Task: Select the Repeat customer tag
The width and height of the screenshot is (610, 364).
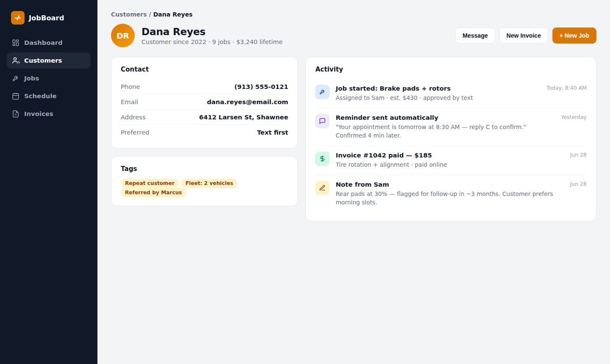Action: [150, 183]
